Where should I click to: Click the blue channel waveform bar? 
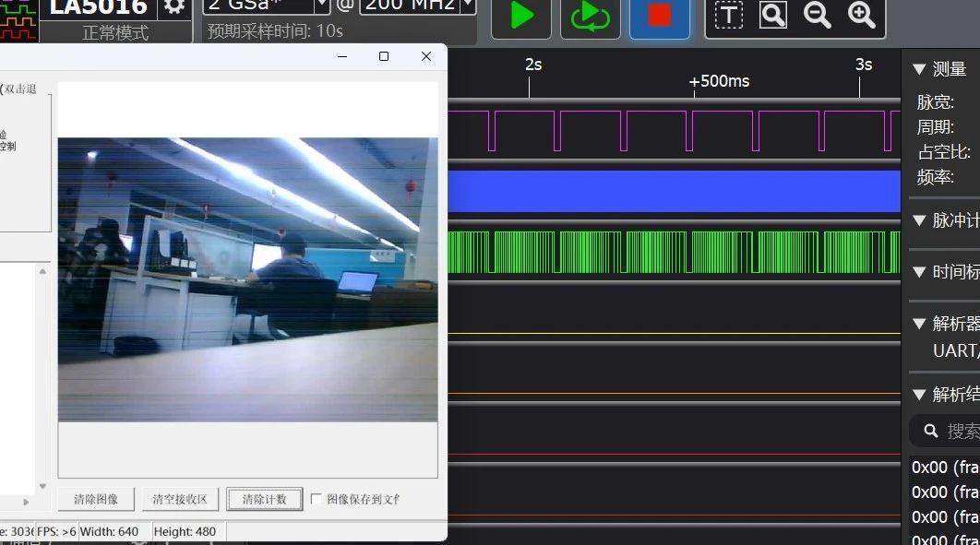point(674,191)
